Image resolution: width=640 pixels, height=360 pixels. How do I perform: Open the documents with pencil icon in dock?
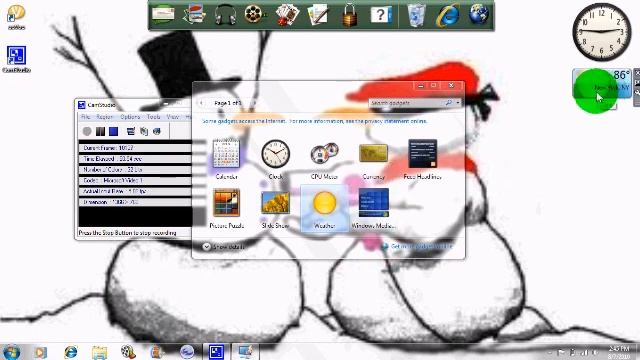tap(318, 15)
